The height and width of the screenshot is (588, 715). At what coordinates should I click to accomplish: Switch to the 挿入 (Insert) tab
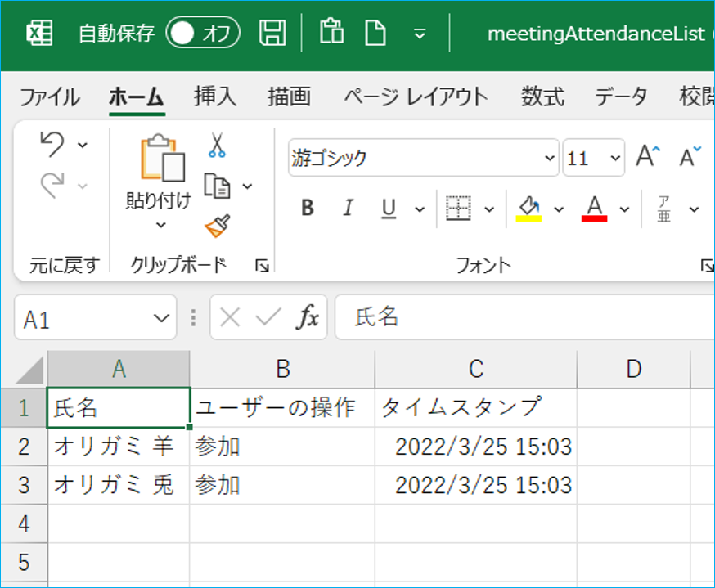pos(215,97)
